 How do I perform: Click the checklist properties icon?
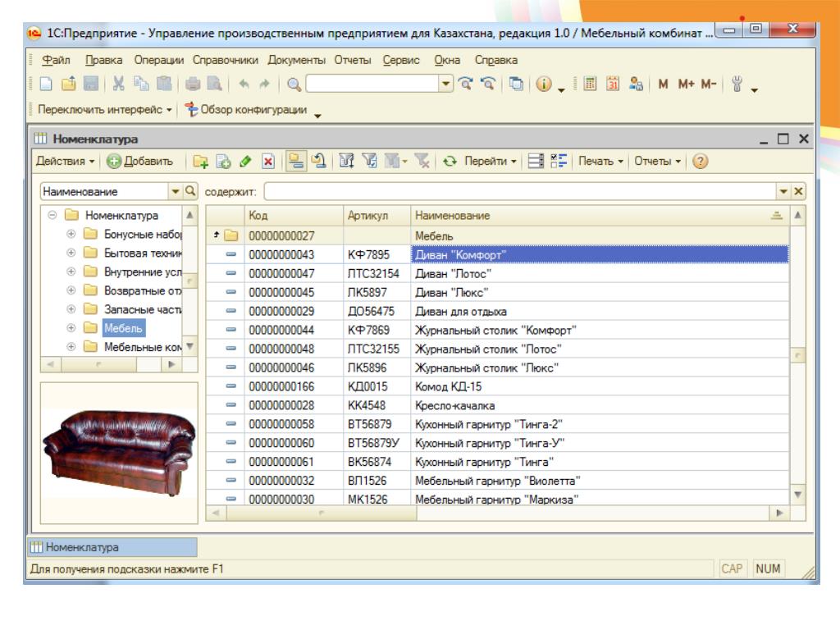pyautogui.click(x=559, y=161)
